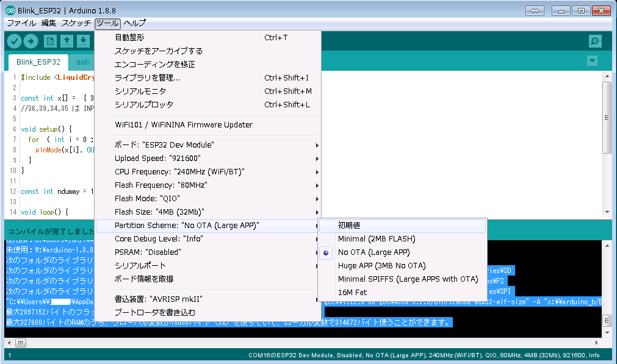The width and height of the screenshot is (617, 364).
Task: Click the editor scrollbar down arrow
Action: click(x=607, y=212)
